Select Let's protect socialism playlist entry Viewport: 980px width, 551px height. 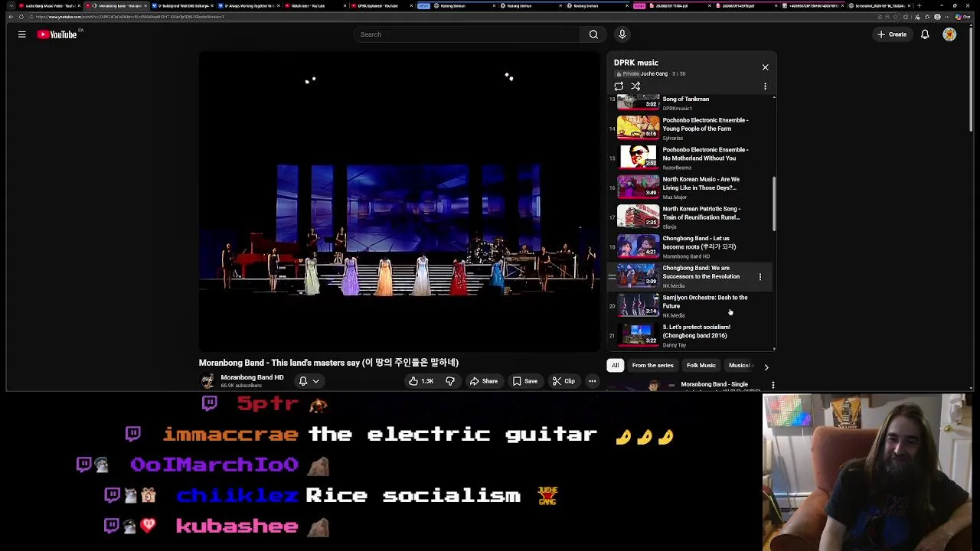689,335
